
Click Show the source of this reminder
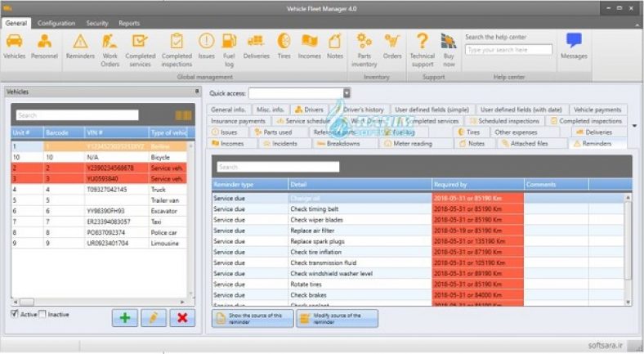(253, 319)
